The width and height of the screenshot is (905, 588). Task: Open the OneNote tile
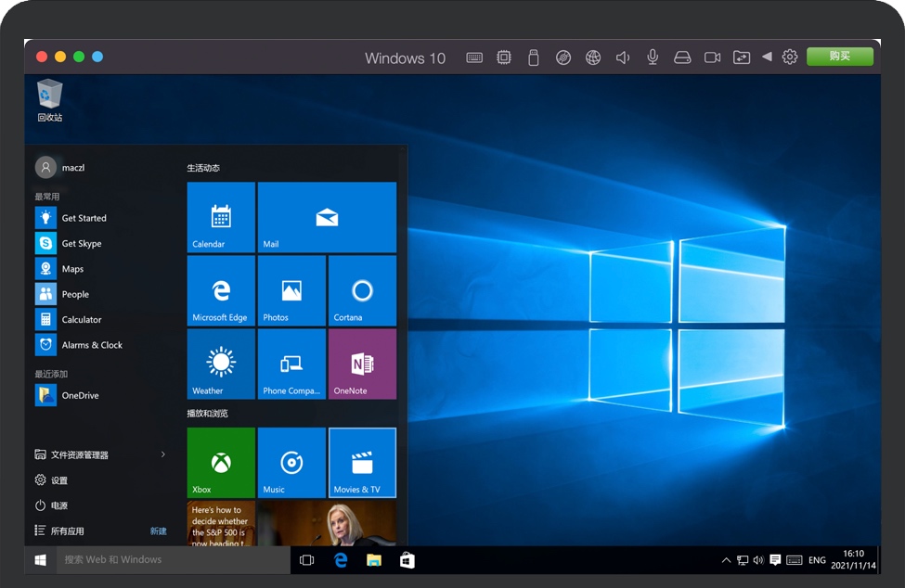click(x=362, y=364)
